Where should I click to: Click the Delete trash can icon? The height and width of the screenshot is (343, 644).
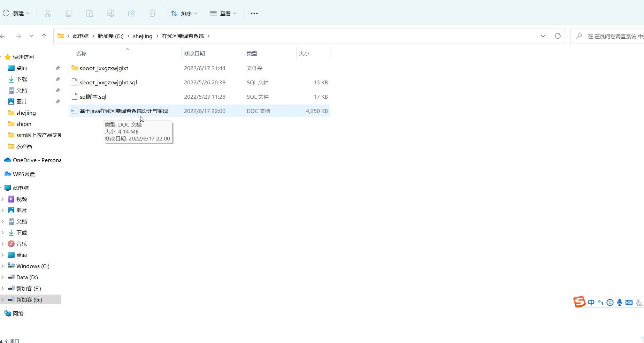pos(152,13)
